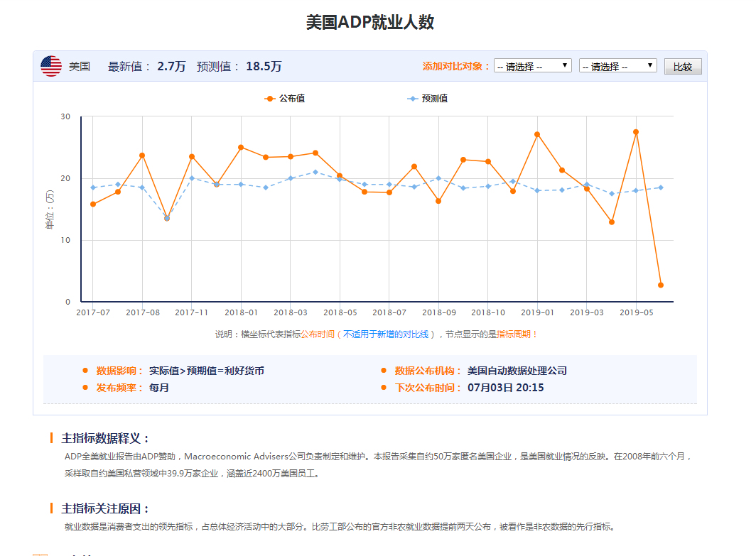Click the 美国ADP就业人数 page title
The height and width of the screenshot is (556, 756).
[369, 23]
